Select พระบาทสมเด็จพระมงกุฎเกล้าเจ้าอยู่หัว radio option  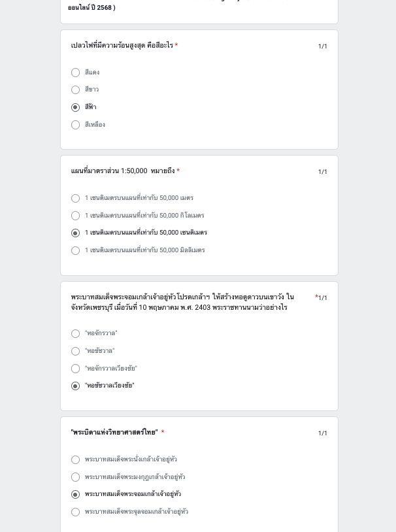point(76,477)
